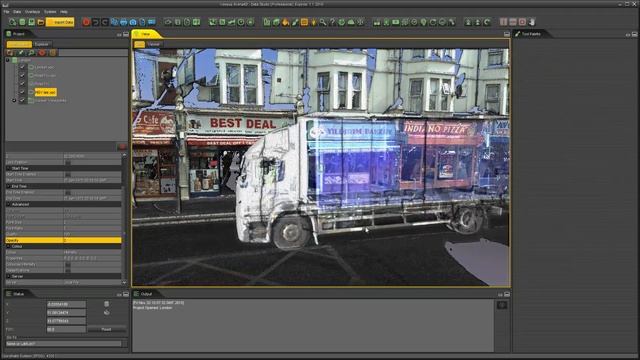Viewport: 640px width, 360px height.
Task: Toggle the End Time Enabled checkbox
Action: pyautogui.click(x=68, y=192)
